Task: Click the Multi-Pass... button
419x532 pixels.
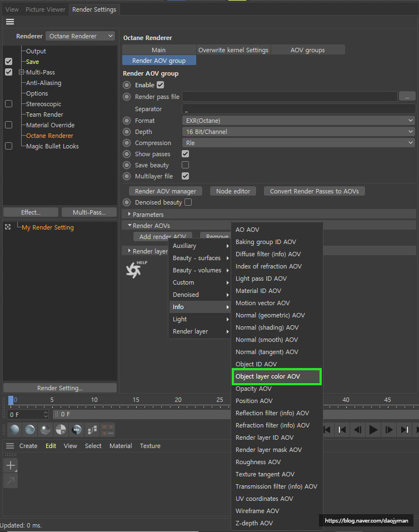Action: click(89, 212)
